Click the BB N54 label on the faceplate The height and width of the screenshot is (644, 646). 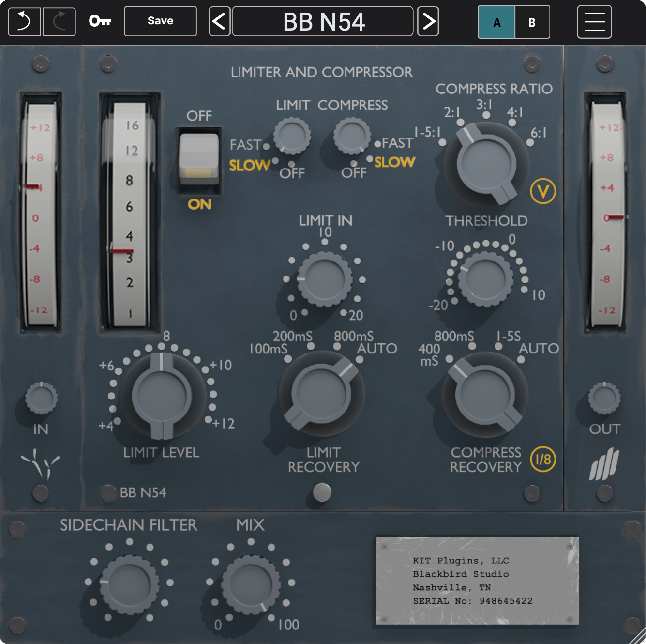coord(144,493)
